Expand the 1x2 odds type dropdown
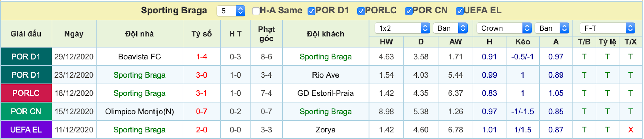Viewport: 644px width, 139px height. coord(402,28)
